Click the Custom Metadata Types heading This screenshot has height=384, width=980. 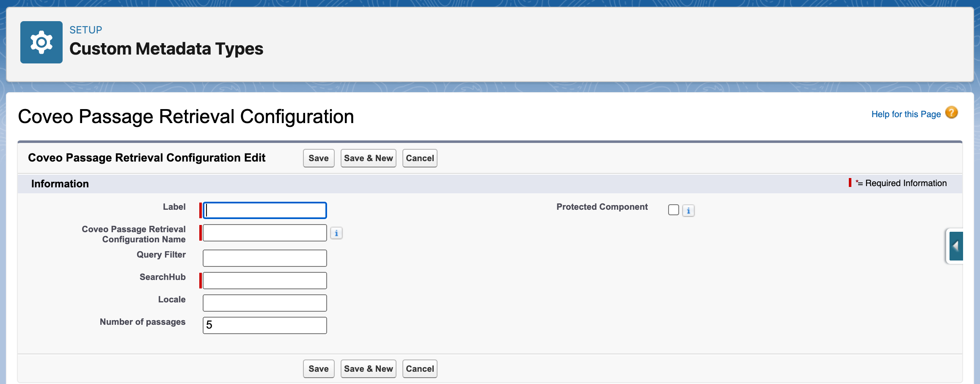pyautogui.click(x=166, y=49)
